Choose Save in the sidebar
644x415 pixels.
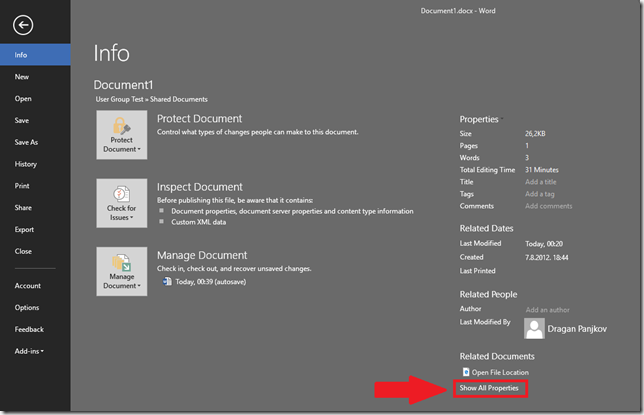coord(22,120)
